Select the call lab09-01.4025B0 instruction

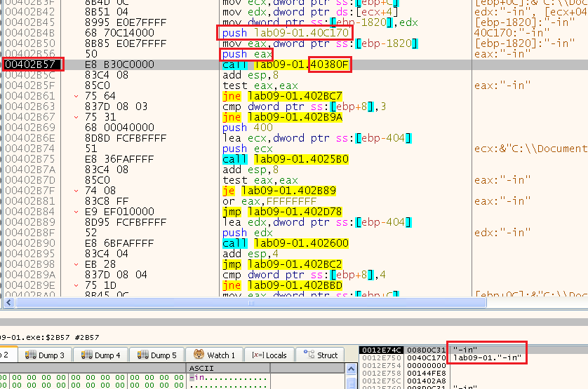[285, 159]
